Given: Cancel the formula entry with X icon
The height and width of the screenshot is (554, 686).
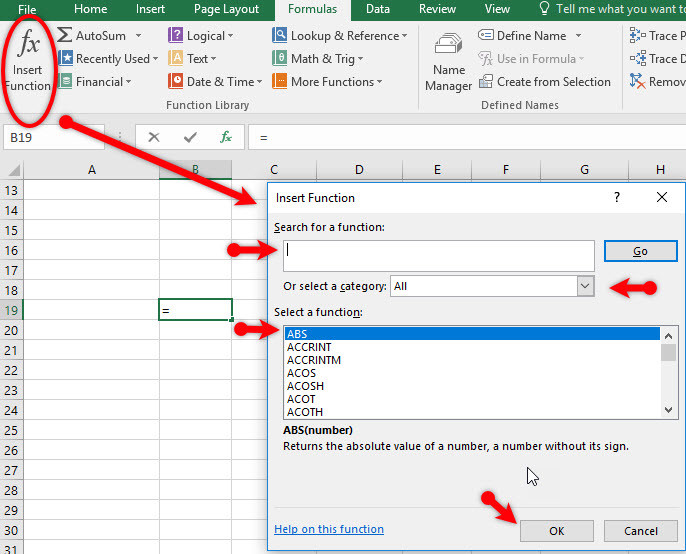Looking at the screenshot, I should pos(154,137).
